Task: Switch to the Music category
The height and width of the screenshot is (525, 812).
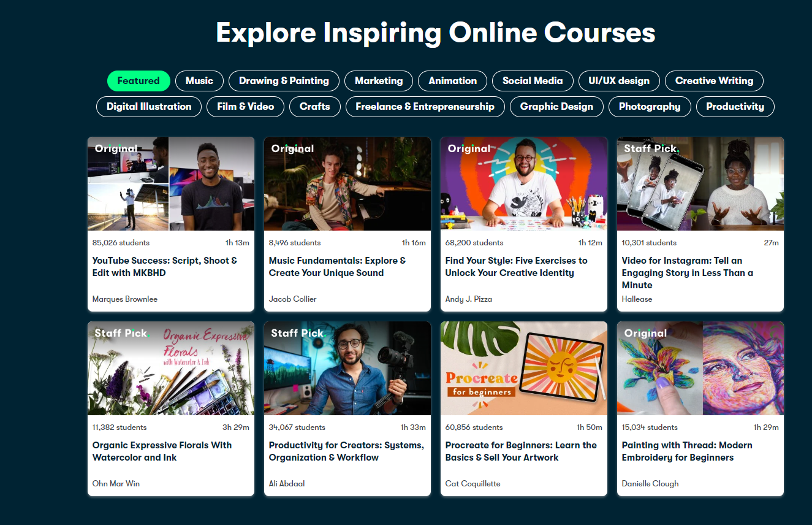Action: coord(199,81)
